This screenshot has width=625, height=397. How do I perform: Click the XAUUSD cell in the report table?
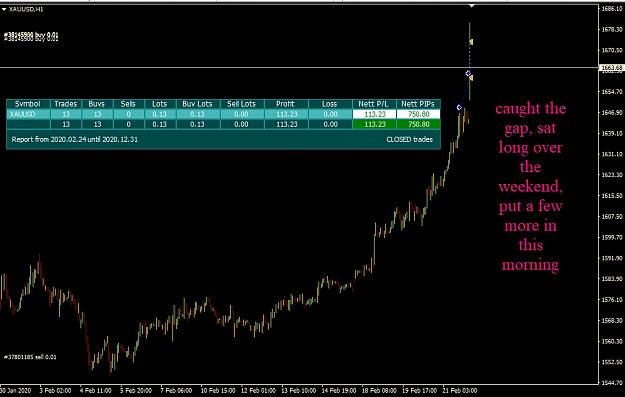point(28,114)
